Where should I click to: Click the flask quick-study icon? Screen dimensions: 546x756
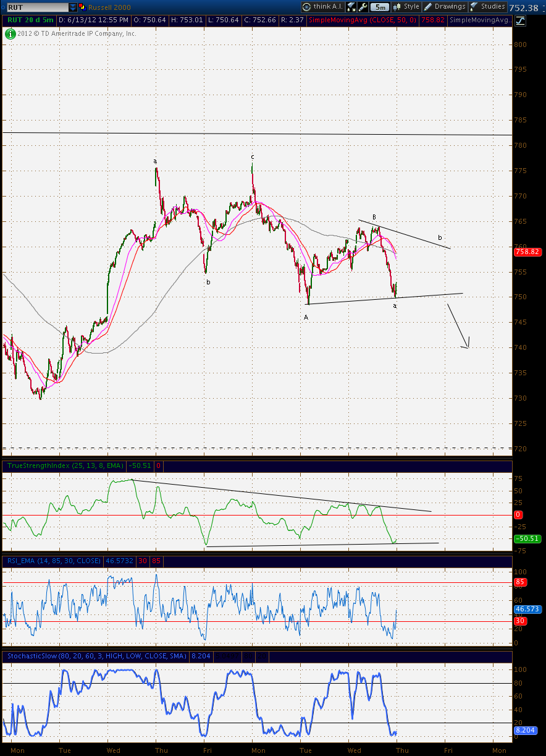(x=351, y=7)
